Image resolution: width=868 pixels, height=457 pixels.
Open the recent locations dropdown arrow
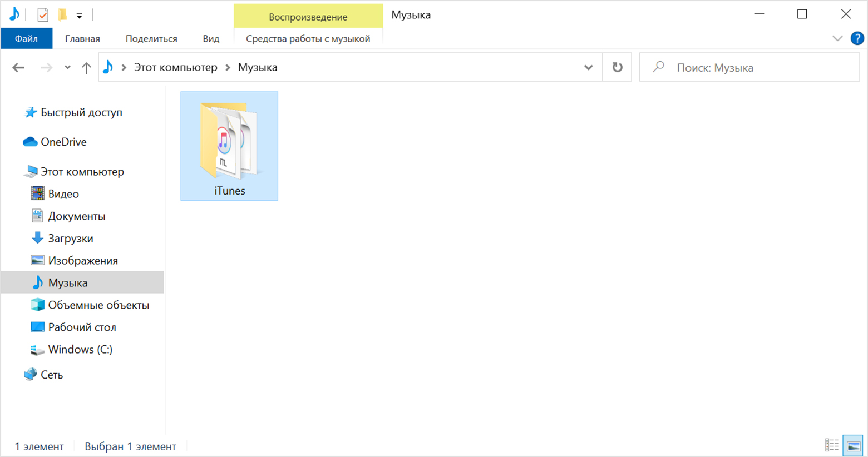coord(67,68)
